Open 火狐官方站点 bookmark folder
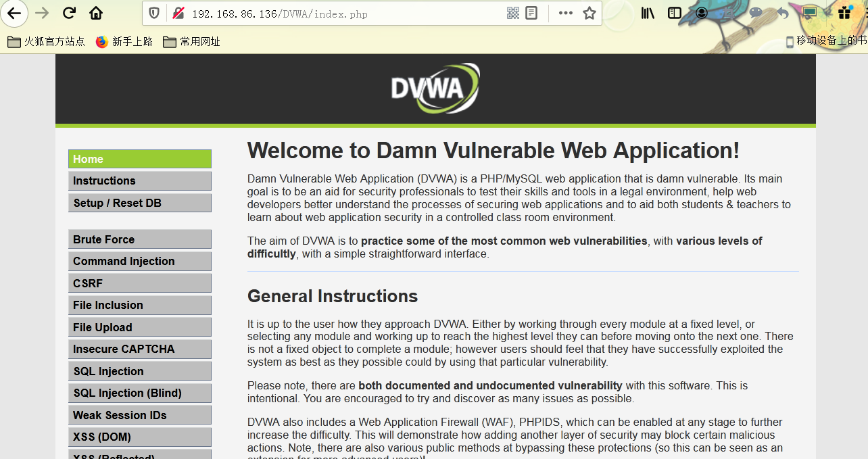Screen dimensions: 868x459 [x=46, y=41]
